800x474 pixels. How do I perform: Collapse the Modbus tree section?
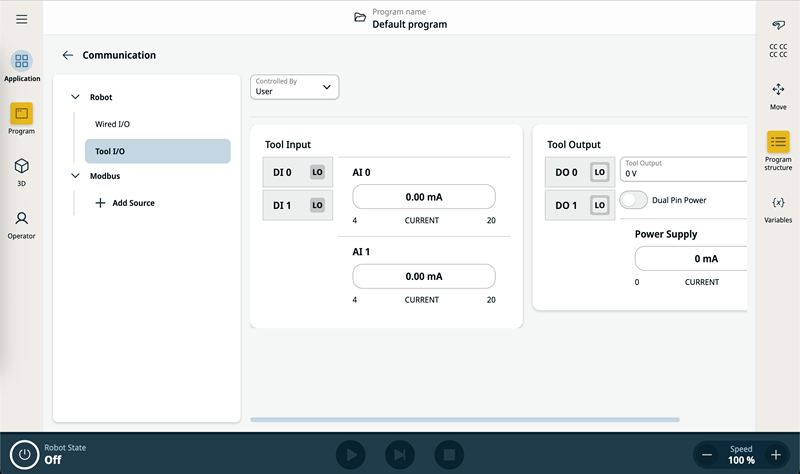click(75, 176)
